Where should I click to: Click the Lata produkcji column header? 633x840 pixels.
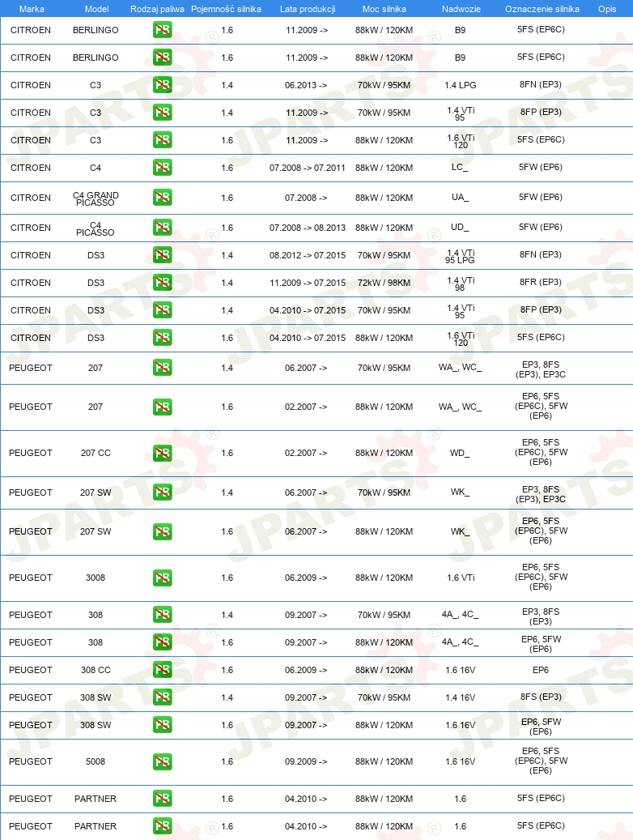[x=308, y=9]
